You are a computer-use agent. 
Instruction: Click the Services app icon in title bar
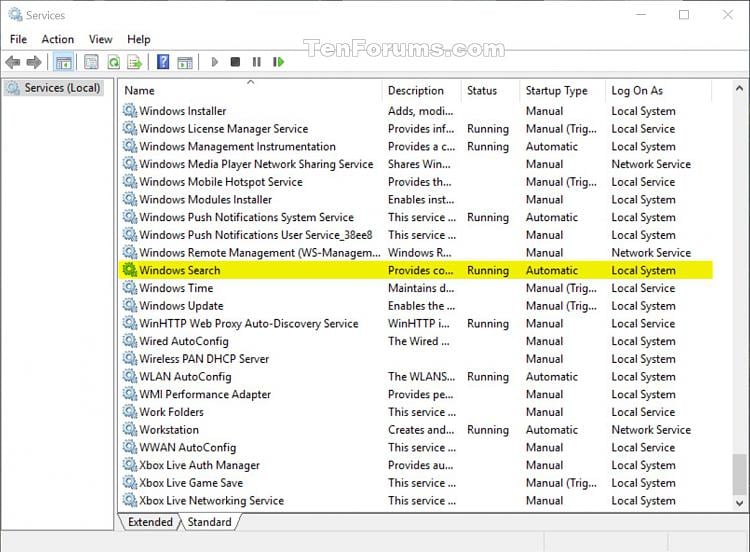[x=15, y=15]
